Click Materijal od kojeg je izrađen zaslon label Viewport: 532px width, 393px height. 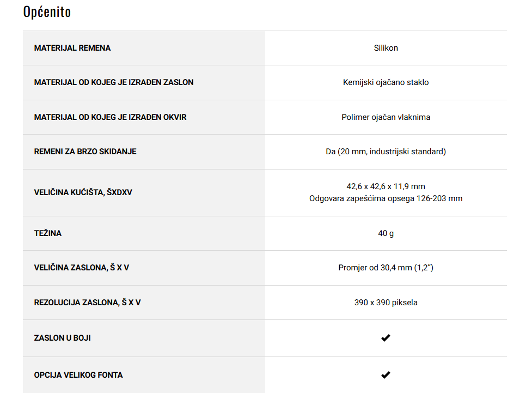[114, 82]
